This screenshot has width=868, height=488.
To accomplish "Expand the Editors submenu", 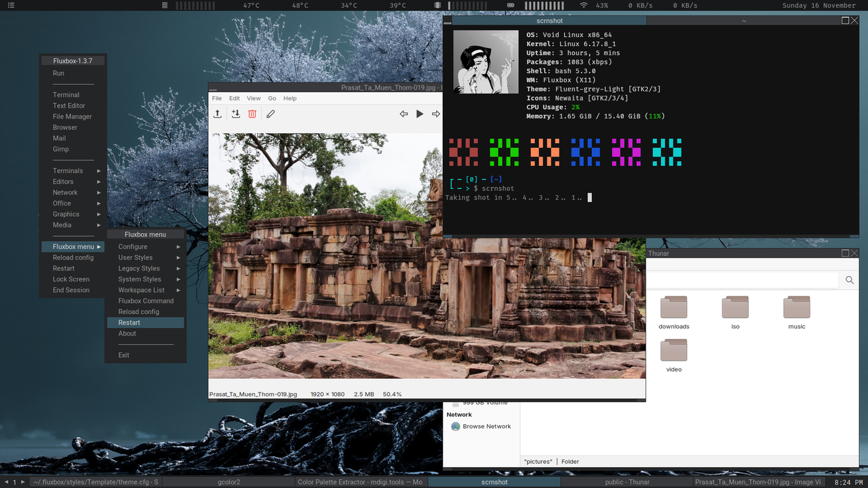I will pyautogui.click(x=73, y=182).
